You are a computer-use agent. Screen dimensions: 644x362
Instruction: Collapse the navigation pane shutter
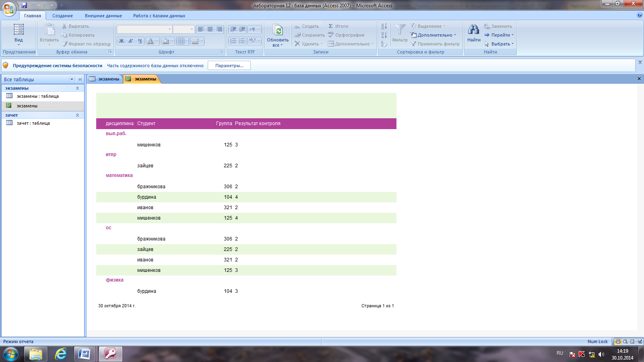[80, 79]
